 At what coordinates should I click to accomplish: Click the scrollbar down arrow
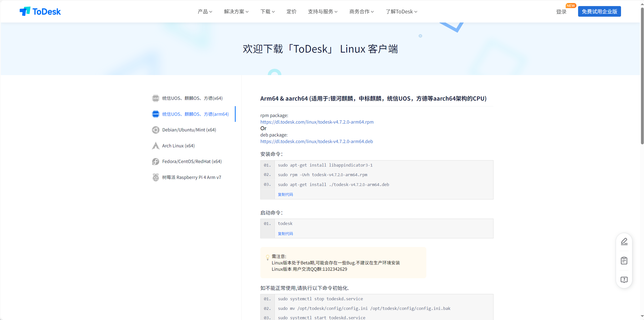[642, 316]
